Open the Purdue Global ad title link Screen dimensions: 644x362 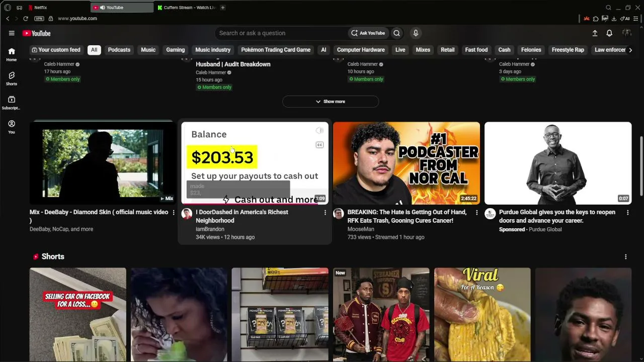pos(557,216)
